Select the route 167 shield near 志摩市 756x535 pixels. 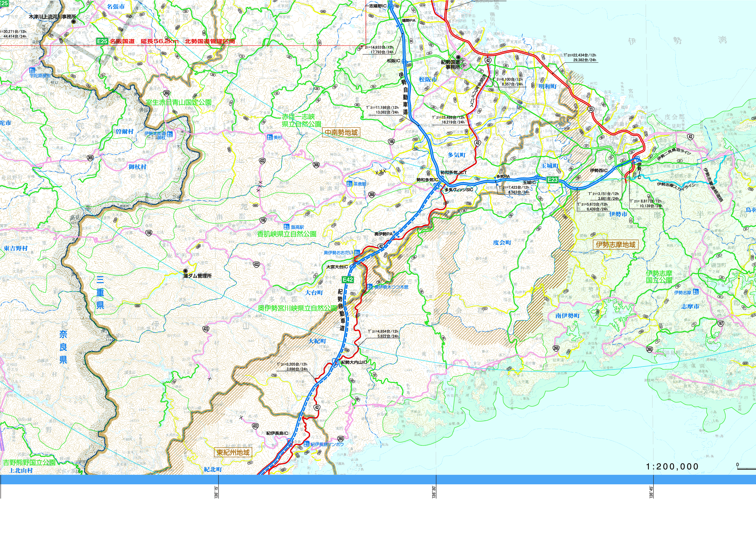[x=721, y=323]
